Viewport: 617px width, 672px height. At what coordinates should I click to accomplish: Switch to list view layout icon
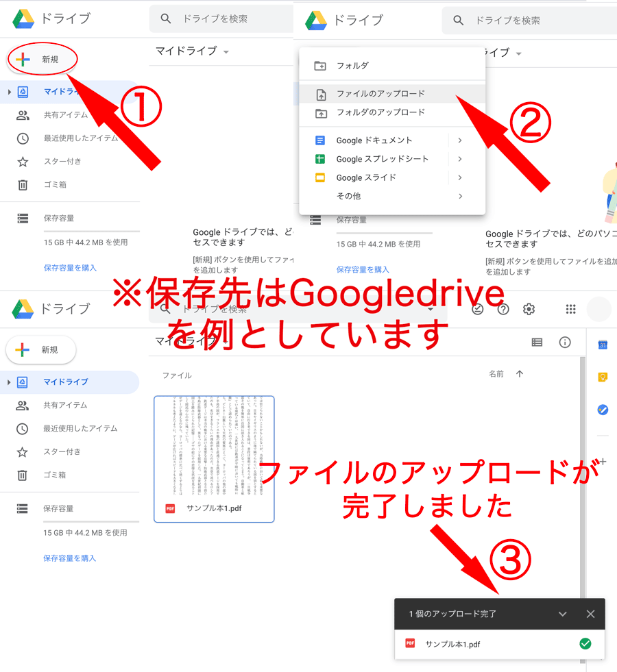click(x=537, y=342)
